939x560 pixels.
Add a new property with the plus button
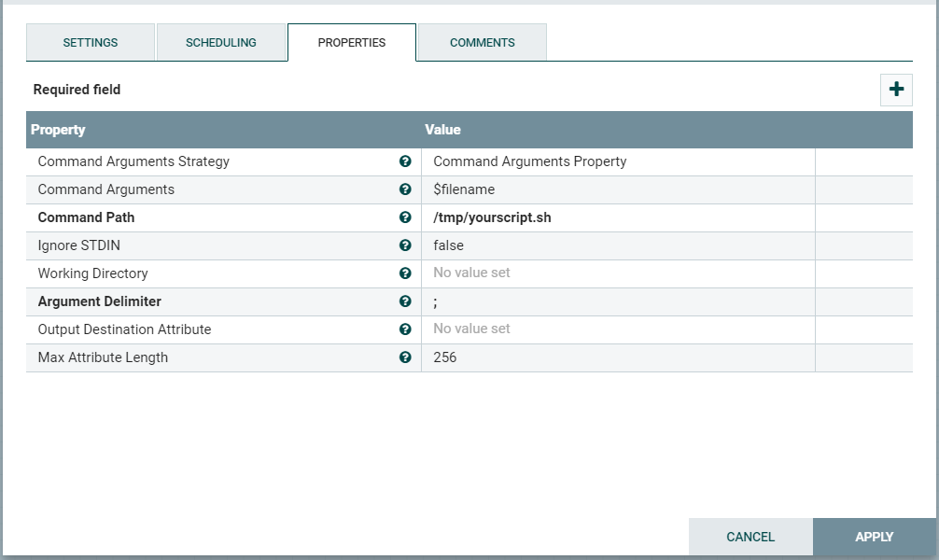coord(896,90)
